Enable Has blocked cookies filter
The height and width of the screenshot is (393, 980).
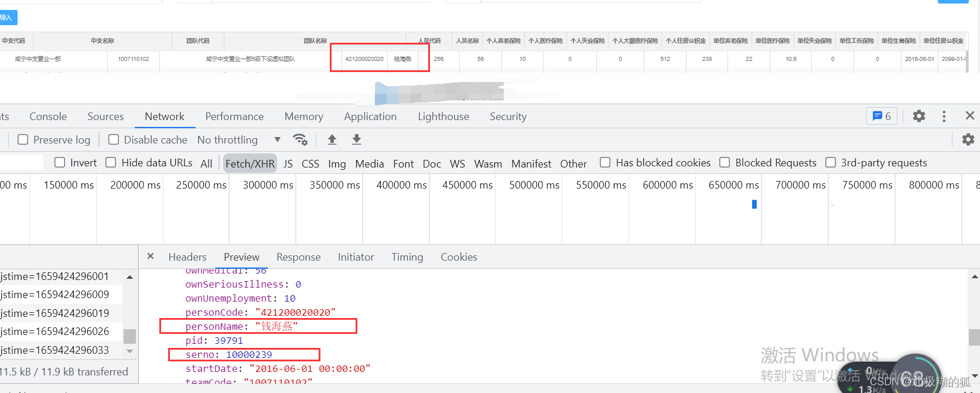605,162
